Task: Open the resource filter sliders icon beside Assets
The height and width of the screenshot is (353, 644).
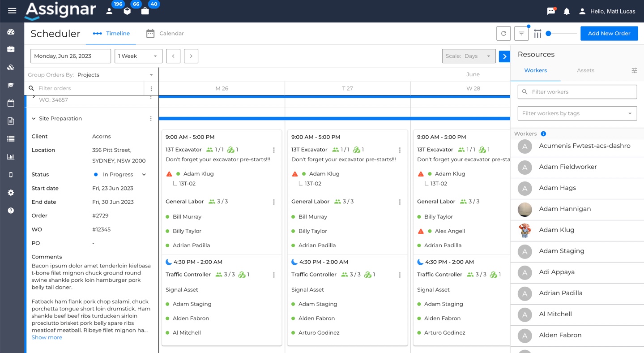Action: click(634, 70)
